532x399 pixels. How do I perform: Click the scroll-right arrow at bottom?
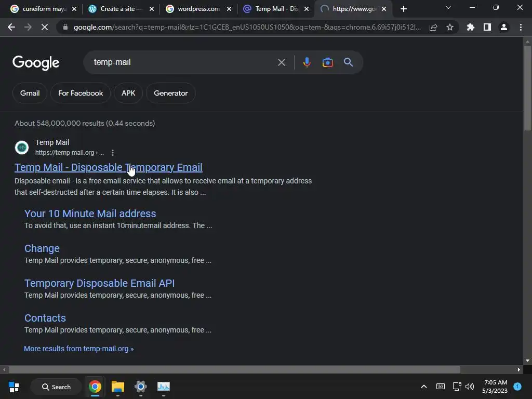click(519, 369)
